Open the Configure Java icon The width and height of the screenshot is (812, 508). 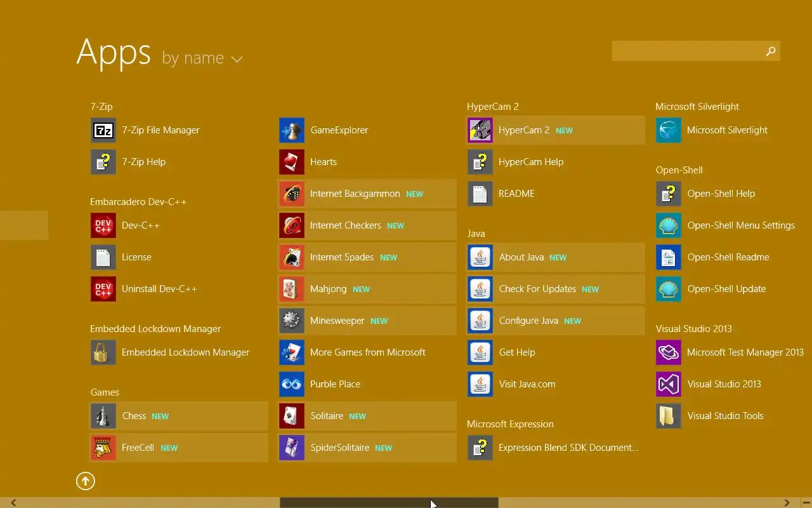pyautogui.click(x=480, y=321)
